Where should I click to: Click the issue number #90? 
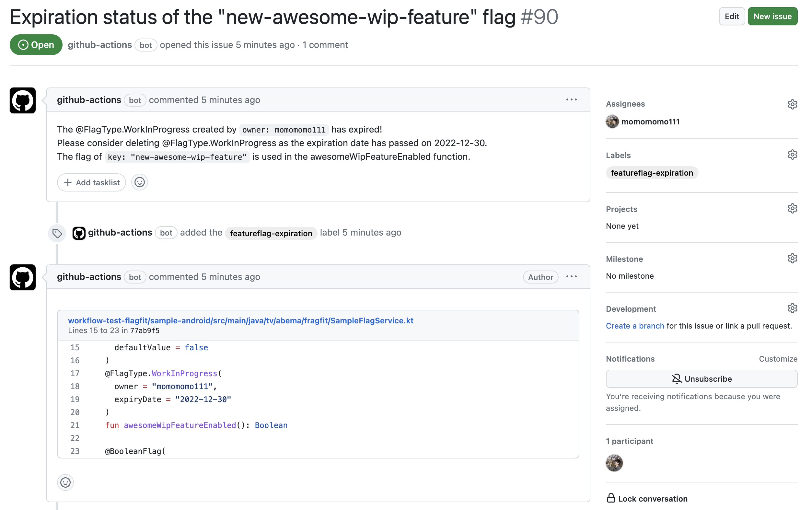[x=539, y=17]
